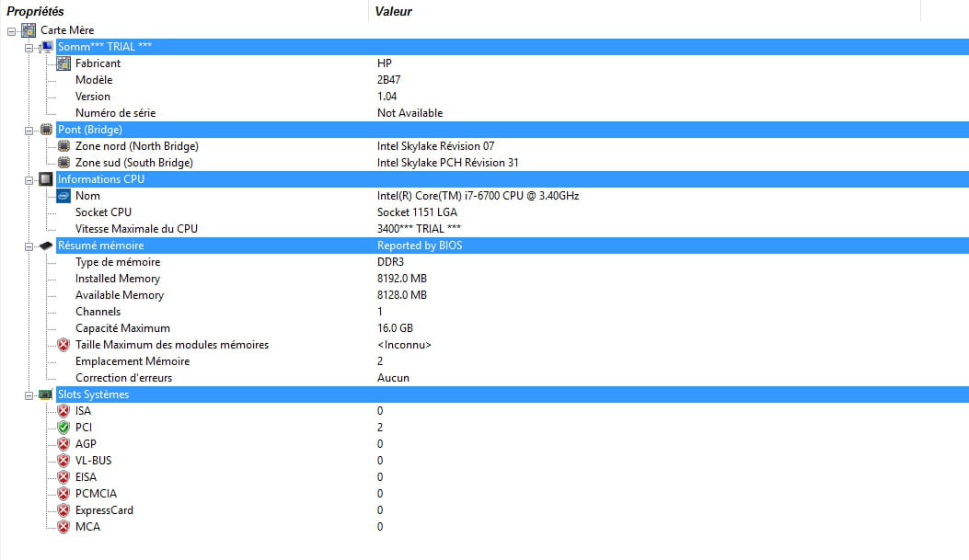This screenshot has width=969, height=560.
Task: Select the Slots Systèmes header row
Action: click(513, 394)
